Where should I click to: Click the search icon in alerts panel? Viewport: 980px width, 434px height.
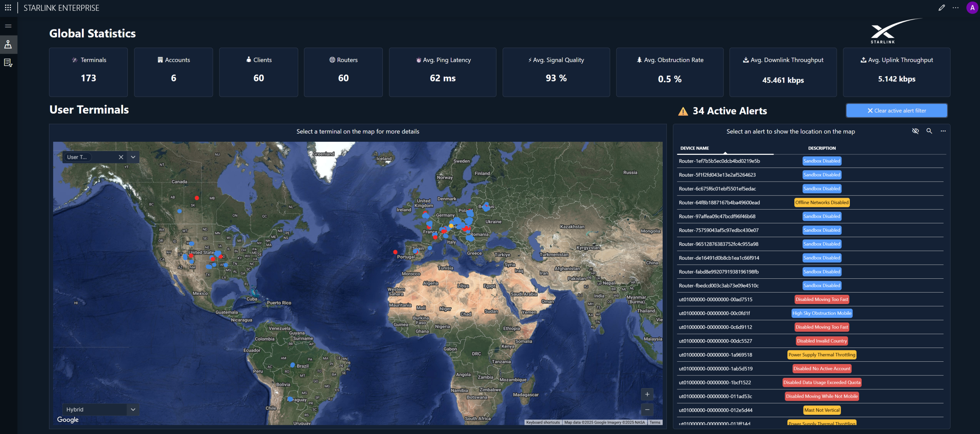[x=929, y=131]
